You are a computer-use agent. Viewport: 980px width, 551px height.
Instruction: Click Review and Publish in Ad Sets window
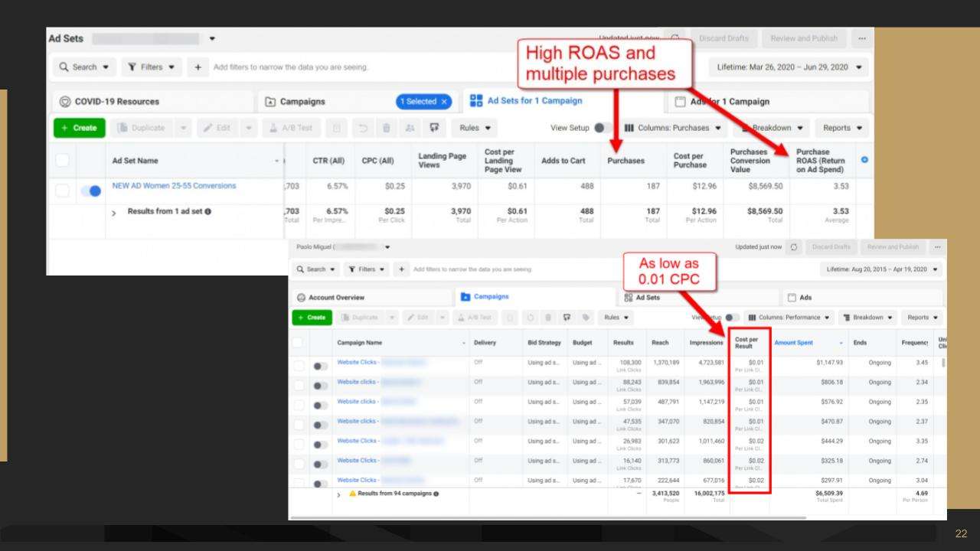tap(803, 38)
